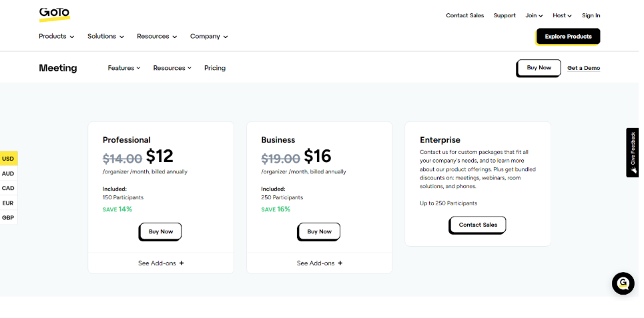Screen dimensions: 644x318
Task: Click 150 Participants text
Action: coord(123,198)
